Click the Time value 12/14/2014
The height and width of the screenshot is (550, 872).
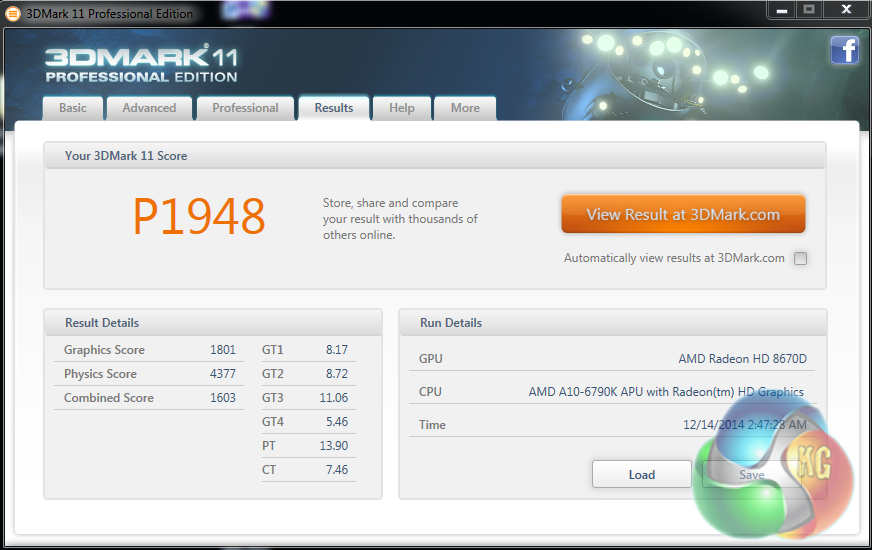point(745,425)
